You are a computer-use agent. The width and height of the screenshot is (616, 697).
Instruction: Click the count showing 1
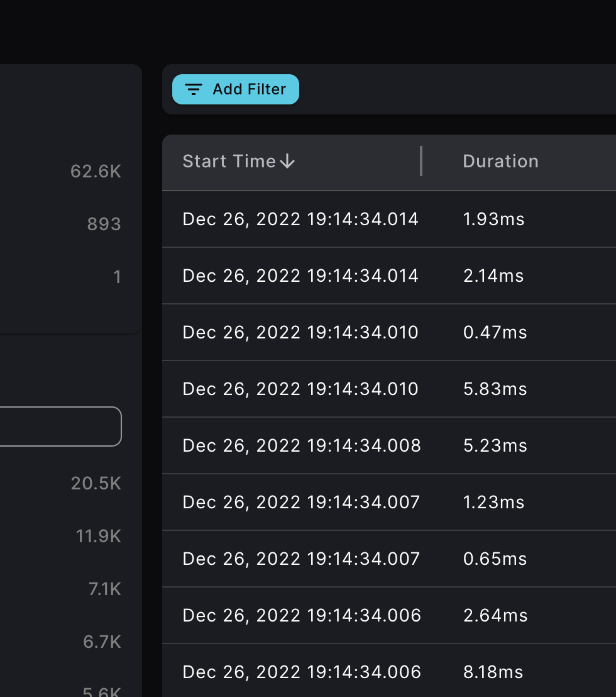(118, 277)
